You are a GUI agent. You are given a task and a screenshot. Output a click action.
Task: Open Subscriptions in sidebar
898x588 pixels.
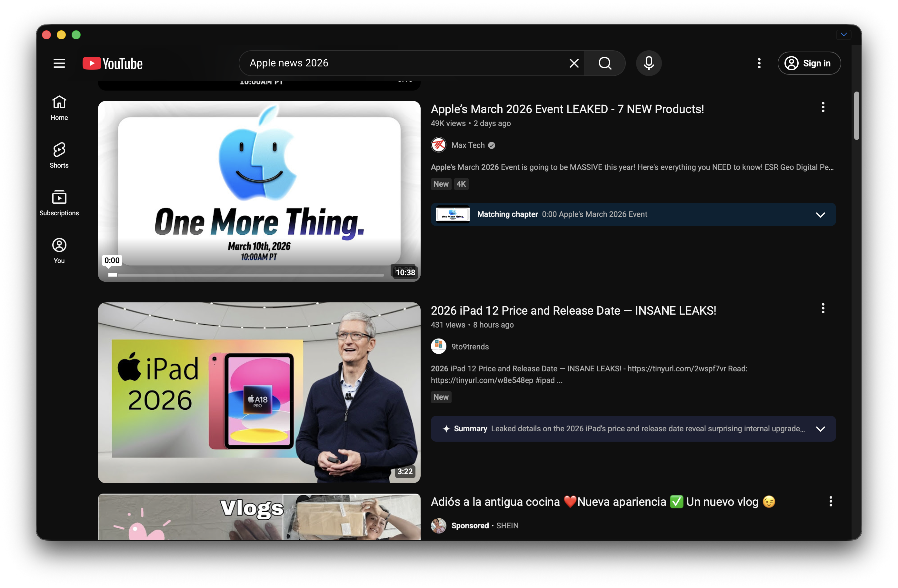click(x=59, y=203)
